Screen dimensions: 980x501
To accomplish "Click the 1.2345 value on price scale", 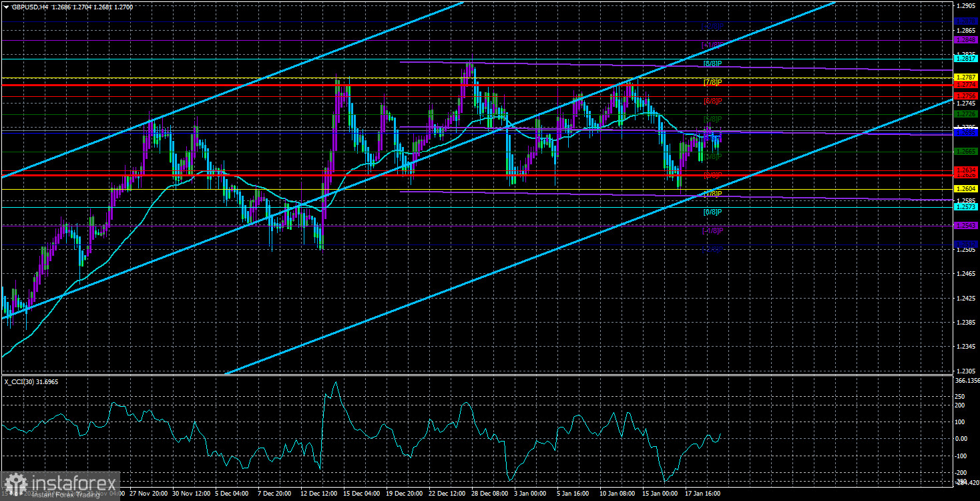I will tap(965, 347).
